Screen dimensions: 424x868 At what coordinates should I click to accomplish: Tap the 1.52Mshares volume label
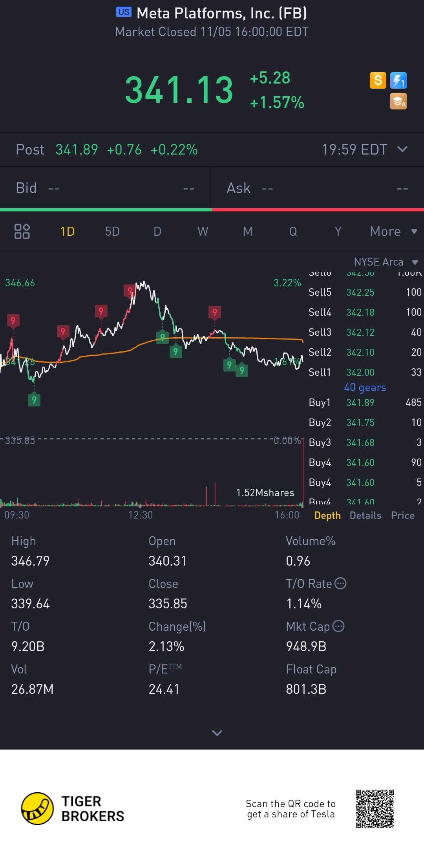[265, 493]
